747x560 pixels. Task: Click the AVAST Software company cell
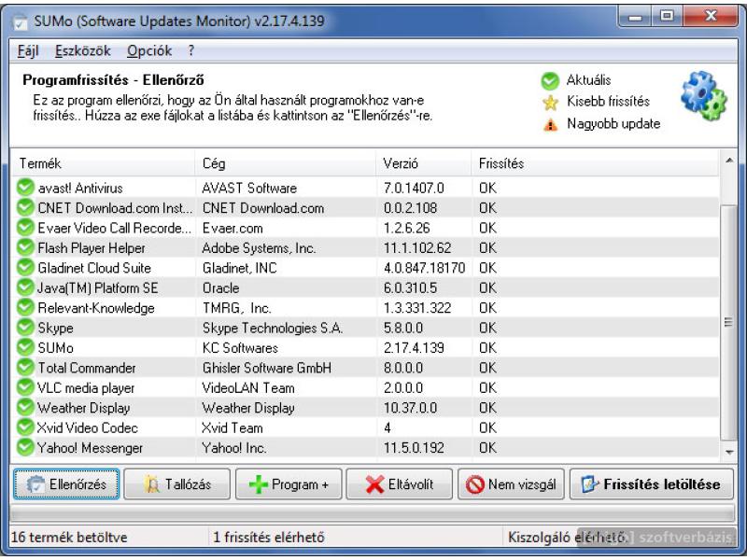coord(249,189)
